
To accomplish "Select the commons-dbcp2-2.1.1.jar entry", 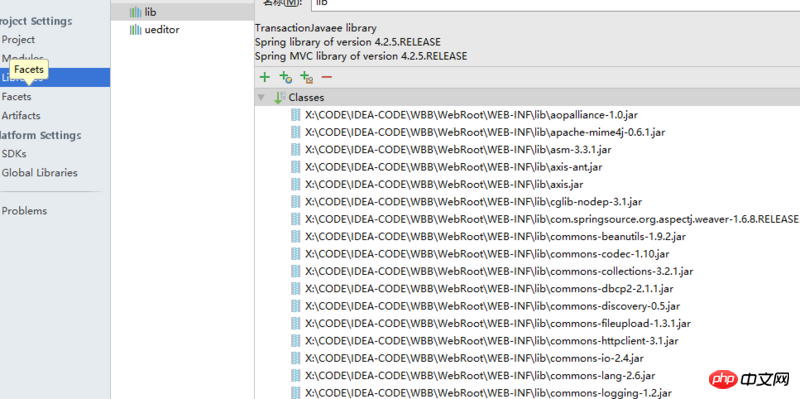I will tap(489, 288).
